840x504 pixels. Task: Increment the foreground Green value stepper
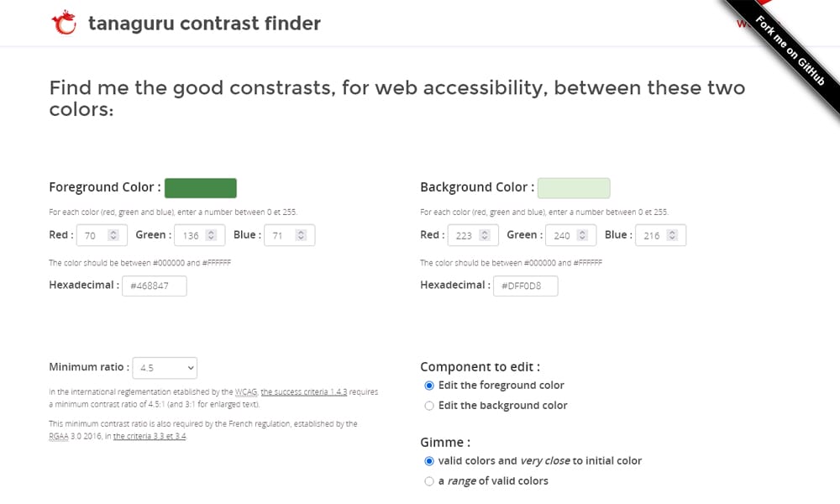tap(212, 231)
